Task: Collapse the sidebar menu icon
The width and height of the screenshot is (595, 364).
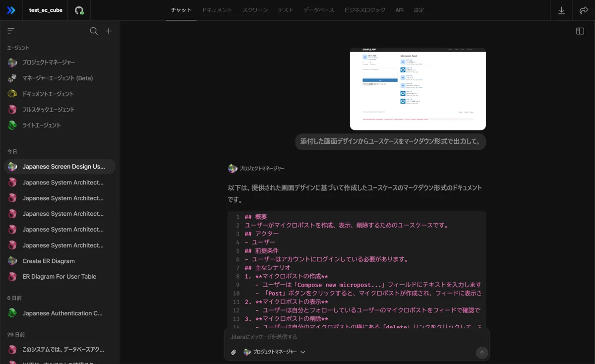Action: coord(11,31)
